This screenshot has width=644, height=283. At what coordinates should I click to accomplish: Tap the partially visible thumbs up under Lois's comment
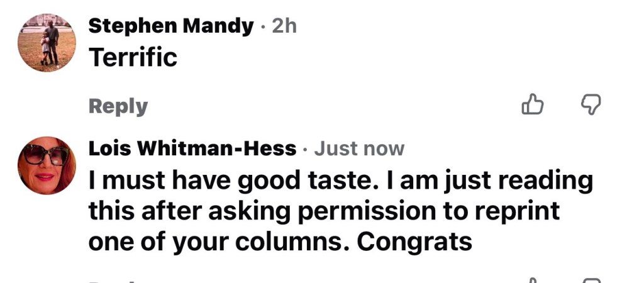tap(532, 280)
